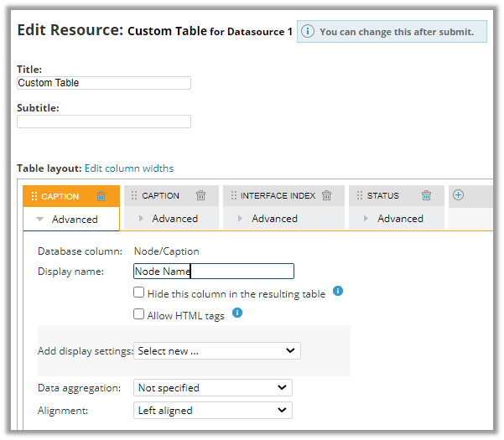Open the Add display settings dropdown
This screenshot has width=504, height=440.
(x=217, y=351)
